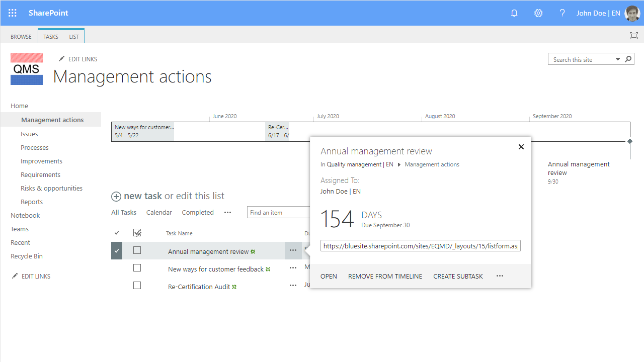This screenshot has width=644, height=362.
Task: Open ellipsis menu for Re-Certification Audit
Action: pyautogui.click(x=293, y=285)
